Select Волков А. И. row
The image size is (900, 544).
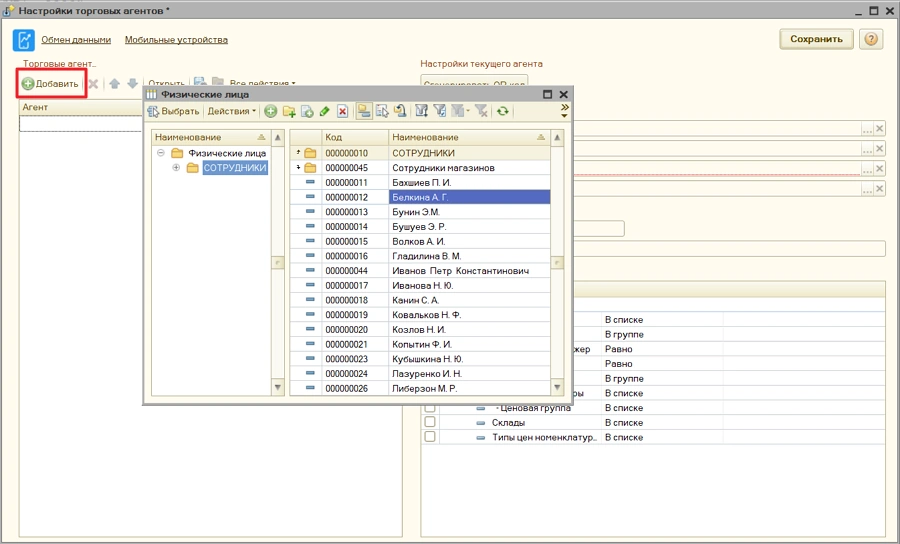(x=420, y=241)
